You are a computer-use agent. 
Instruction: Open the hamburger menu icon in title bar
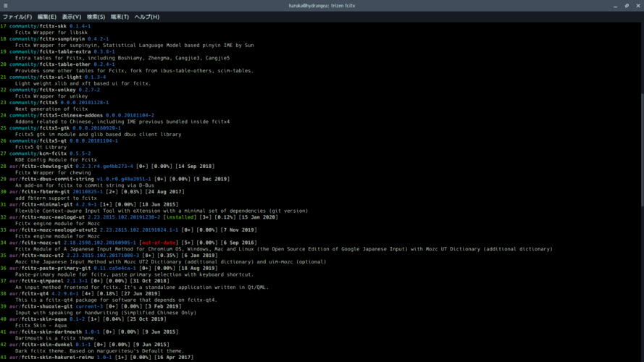point(5,6)
